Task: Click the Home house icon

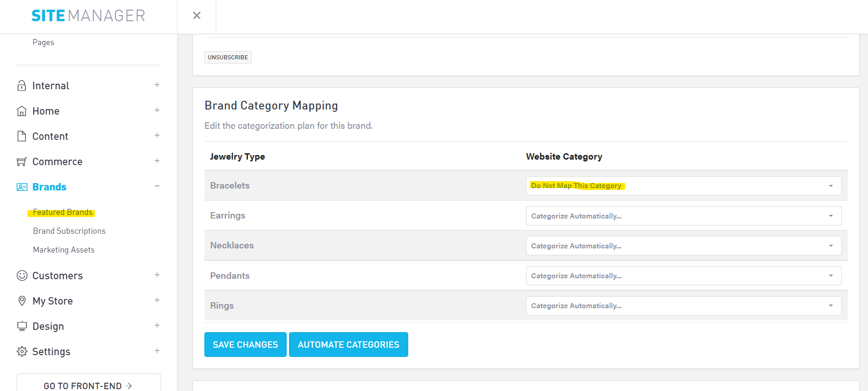Action: [22, 111]
